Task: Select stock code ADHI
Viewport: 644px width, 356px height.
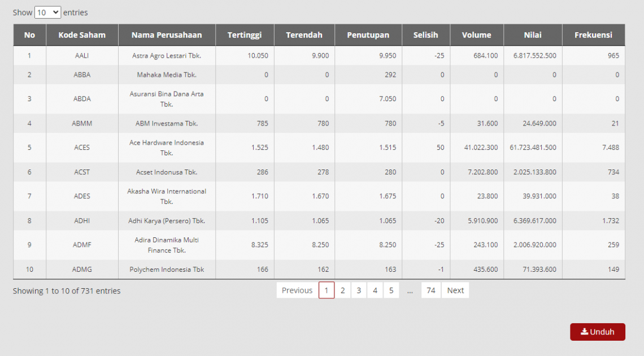Action: pyautogui.click(x=82, y=220)
